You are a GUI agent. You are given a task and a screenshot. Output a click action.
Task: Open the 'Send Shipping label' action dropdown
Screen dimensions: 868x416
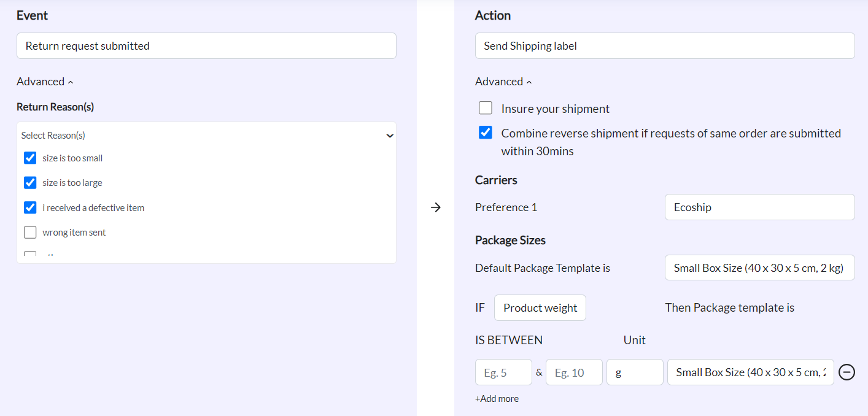coord(665,46)
